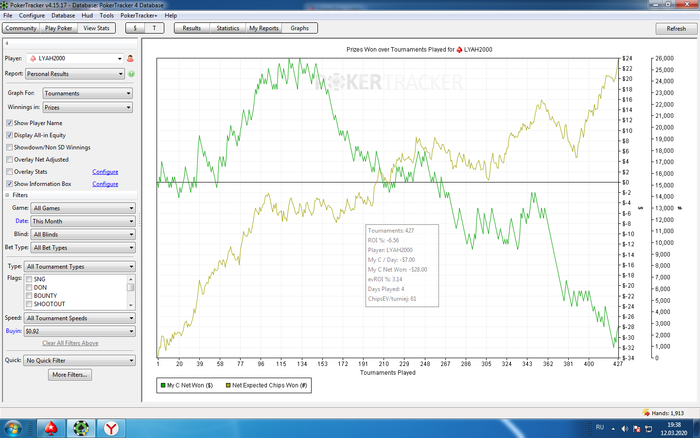Screen dimensions: 700x438
Task: Open the Results view
Action: pos(192,28)
